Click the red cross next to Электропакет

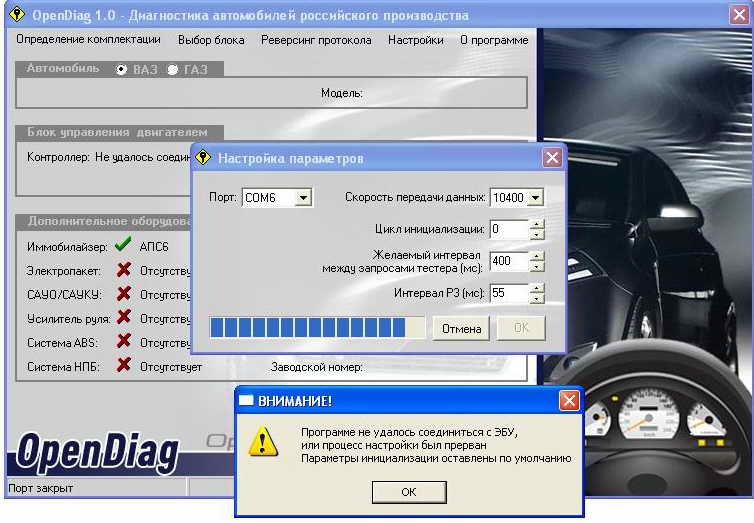(124, 270)
